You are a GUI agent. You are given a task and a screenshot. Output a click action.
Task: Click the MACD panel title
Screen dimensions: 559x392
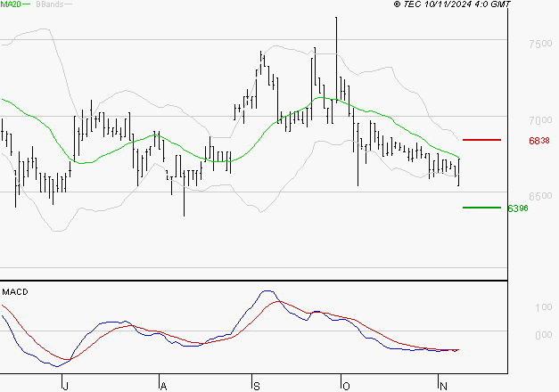[15, 292]
